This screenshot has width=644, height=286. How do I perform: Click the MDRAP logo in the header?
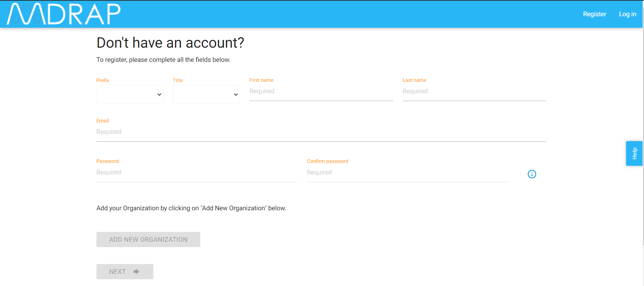pyautogui.click(x=64, y=14)
